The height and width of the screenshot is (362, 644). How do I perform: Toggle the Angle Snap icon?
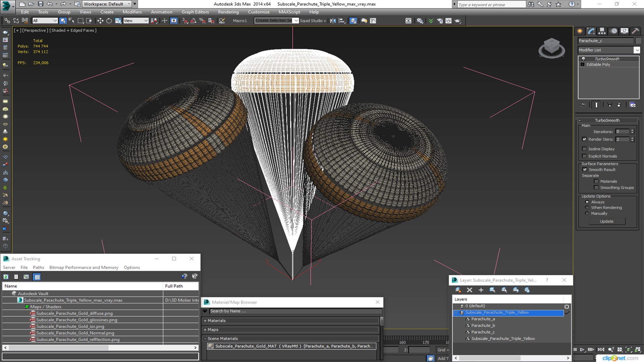(x=194, y=21)
